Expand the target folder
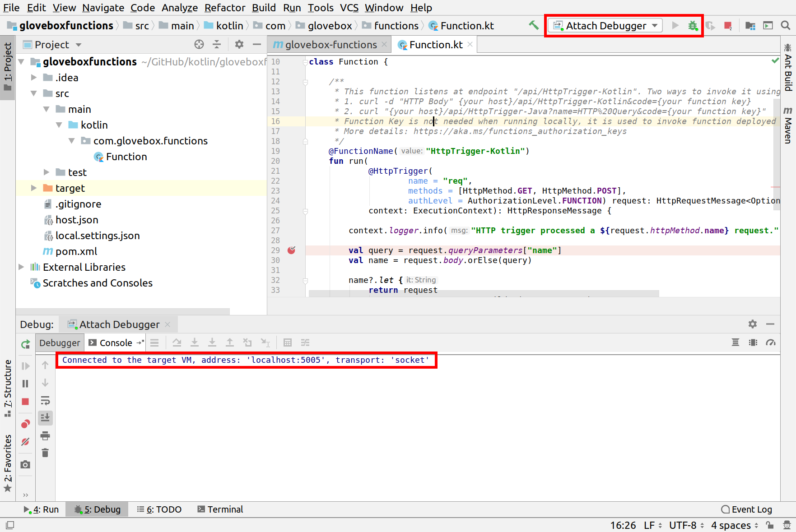 34,188
